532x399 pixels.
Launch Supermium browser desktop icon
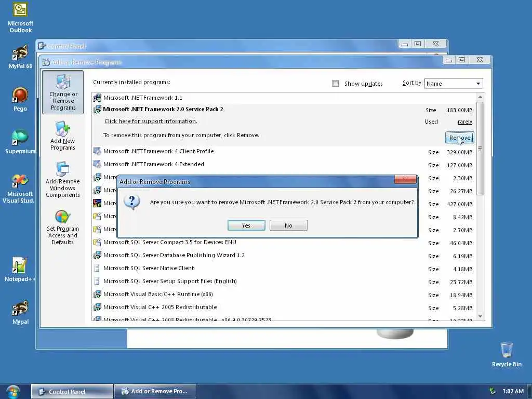(x=20, y=142)
